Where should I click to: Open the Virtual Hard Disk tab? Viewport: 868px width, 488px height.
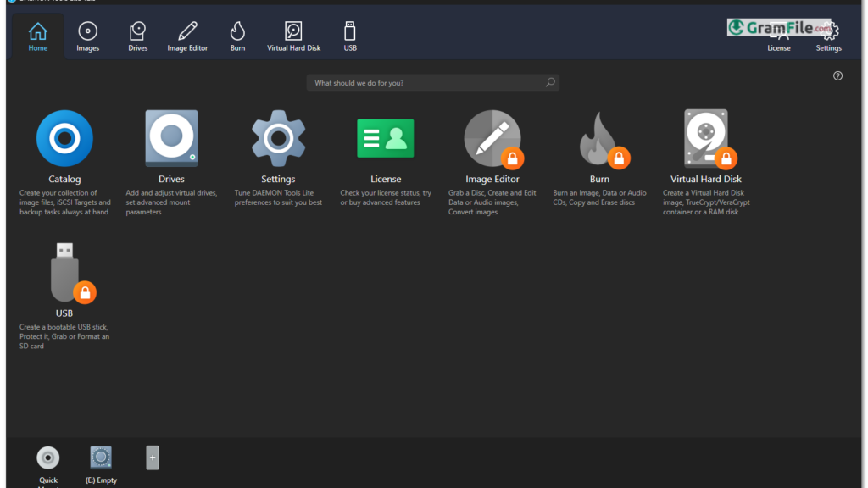coord(293,36)
